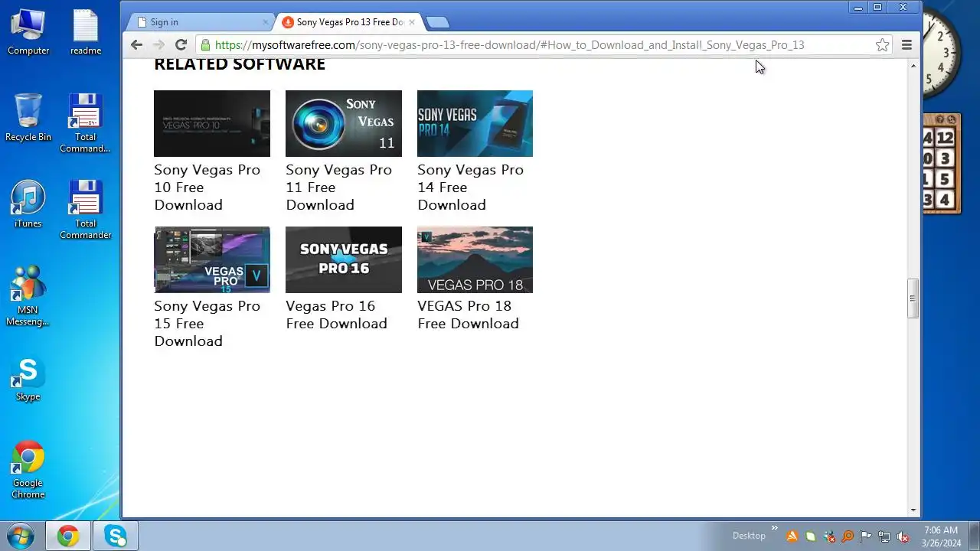Click the scrollbar up arrow
This screenshot has height=551, width=980.
[x=913, y=67]
